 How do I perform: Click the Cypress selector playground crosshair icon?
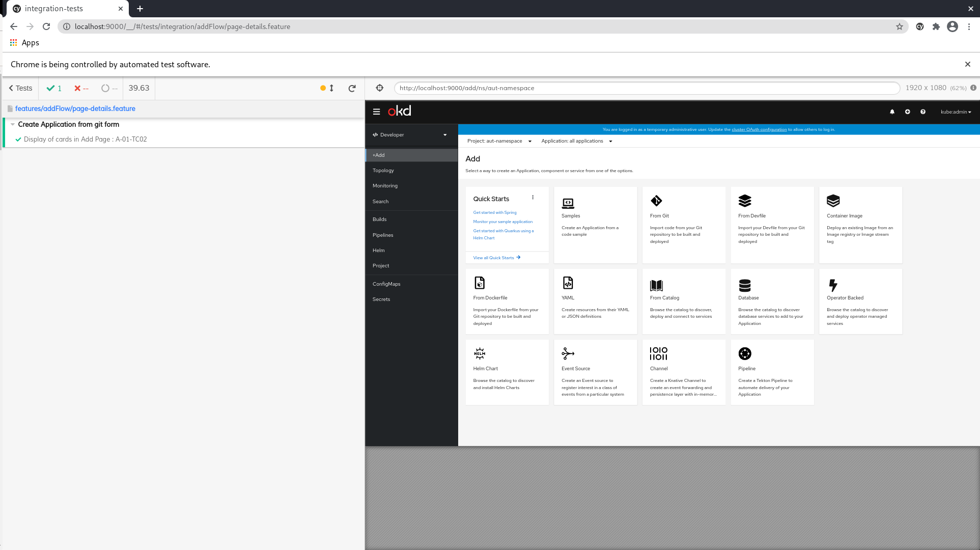tap(379, 88)
